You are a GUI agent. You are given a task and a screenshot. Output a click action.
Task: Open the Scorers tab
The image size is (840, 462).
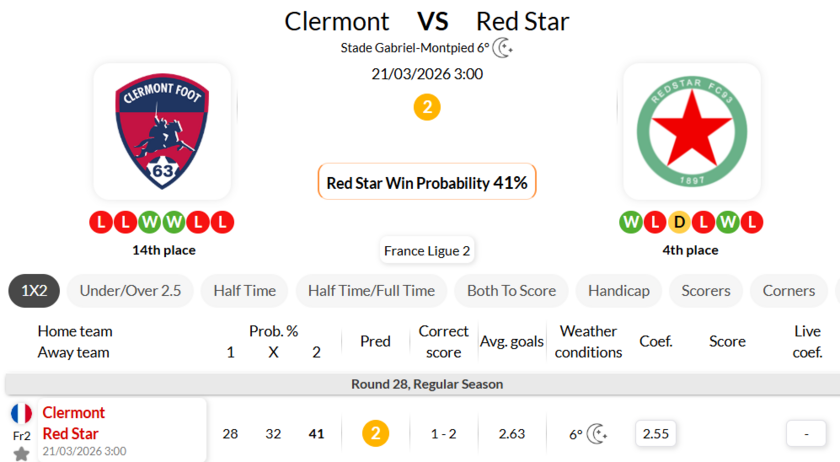click(x=705, y=290)
